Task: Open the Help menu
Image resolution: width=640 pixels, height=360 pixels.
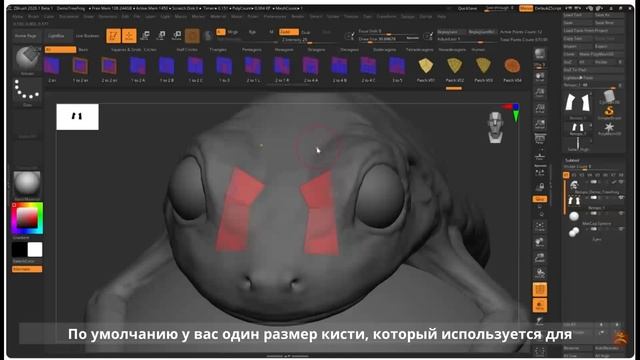Action: click(x=441, y=17)
